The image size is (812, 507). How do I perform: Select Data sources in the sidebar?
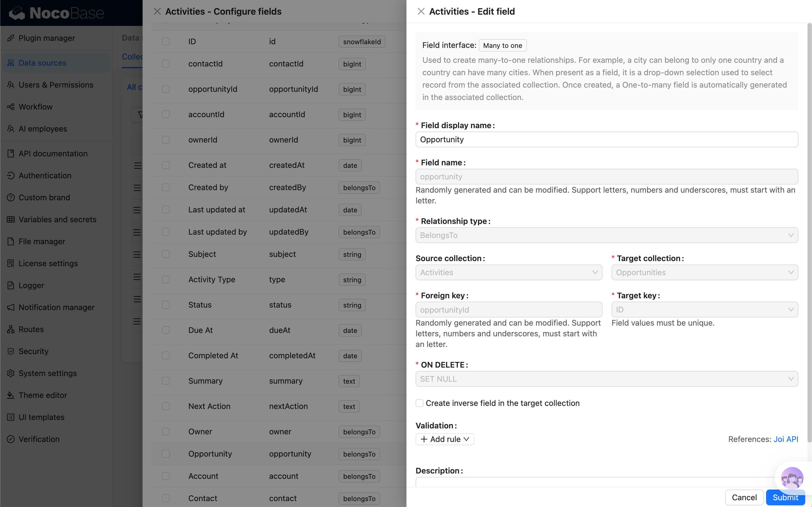pos(42,63)
